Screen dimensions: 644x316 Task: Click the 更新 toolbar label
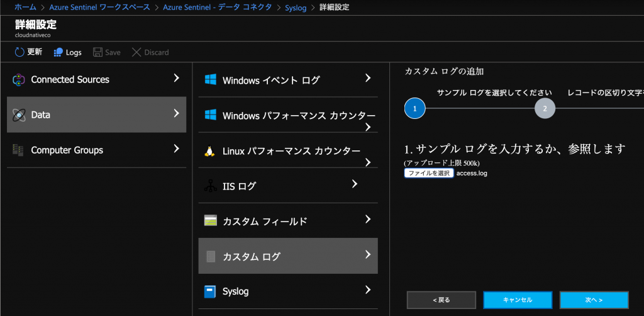click(35, 52)
